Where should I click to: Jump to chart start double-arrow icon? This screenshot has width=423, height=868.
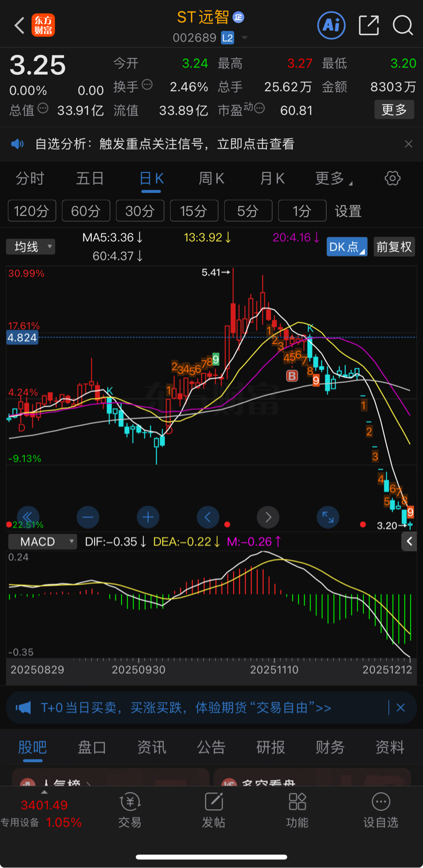pyautogui.click(x=28, y=517)
